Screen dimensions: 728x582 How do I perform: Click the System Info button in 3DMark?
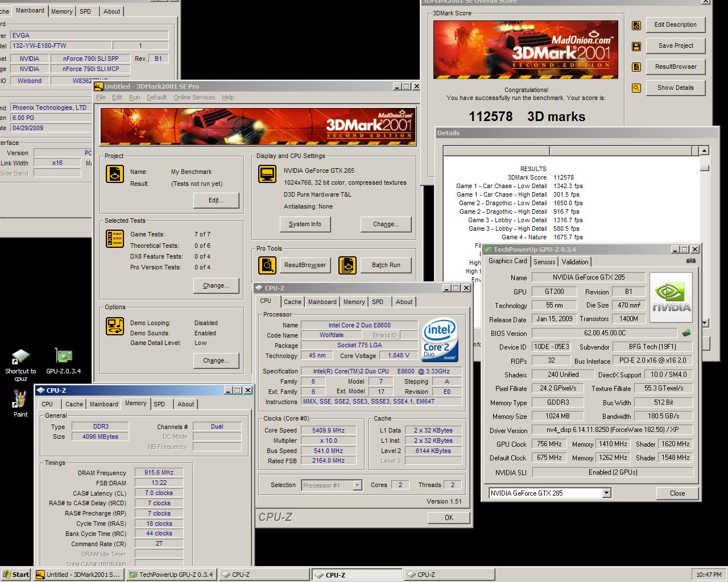pyautogui.click(x=305, y=224)
